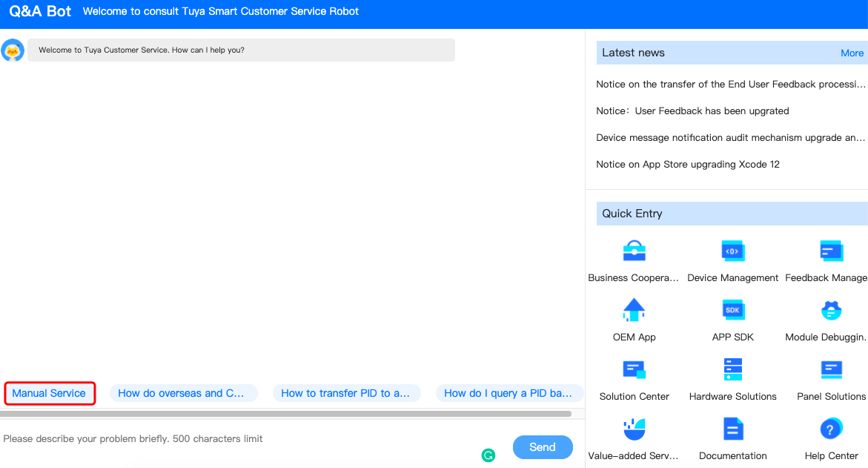Open the App Store Xcode 12 notice
Image resolution: width=868 pixels, height=468 pixels.
tap(688, 164)
